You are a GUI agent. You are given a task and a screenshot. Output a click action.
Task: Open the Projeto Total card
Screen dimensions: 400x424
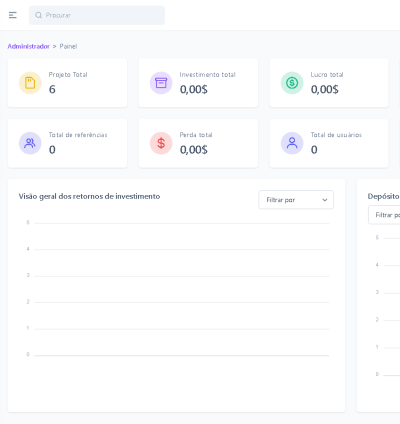67,83
